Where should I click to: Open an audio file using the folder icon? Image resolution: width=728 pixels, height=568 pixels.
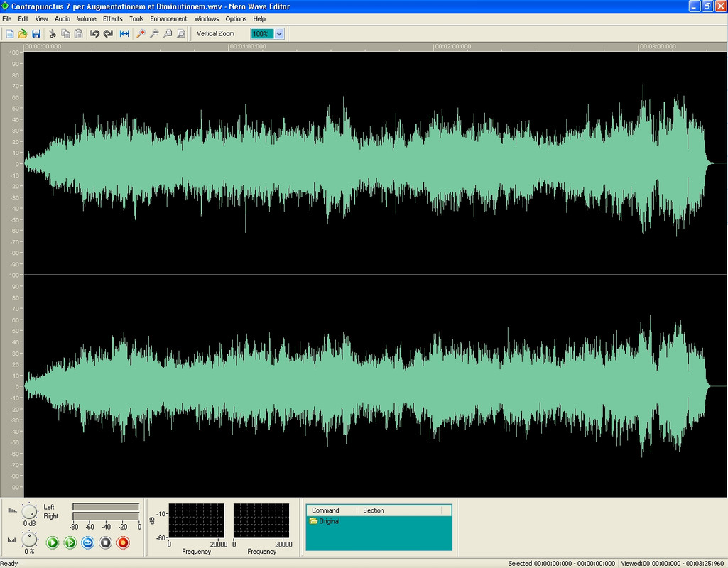(x=22, y=34)
